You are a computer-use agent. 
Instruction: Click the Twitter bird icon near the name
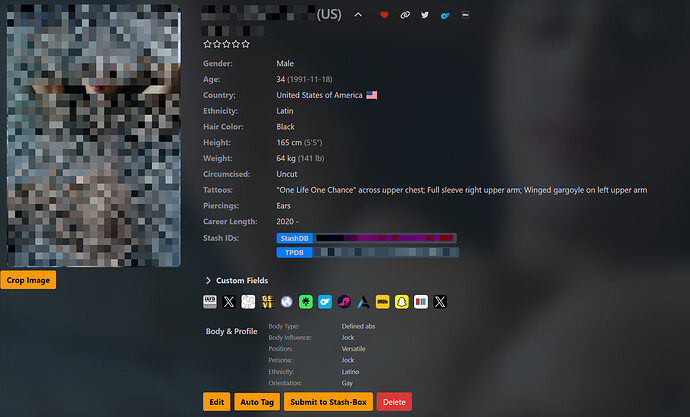425,15
